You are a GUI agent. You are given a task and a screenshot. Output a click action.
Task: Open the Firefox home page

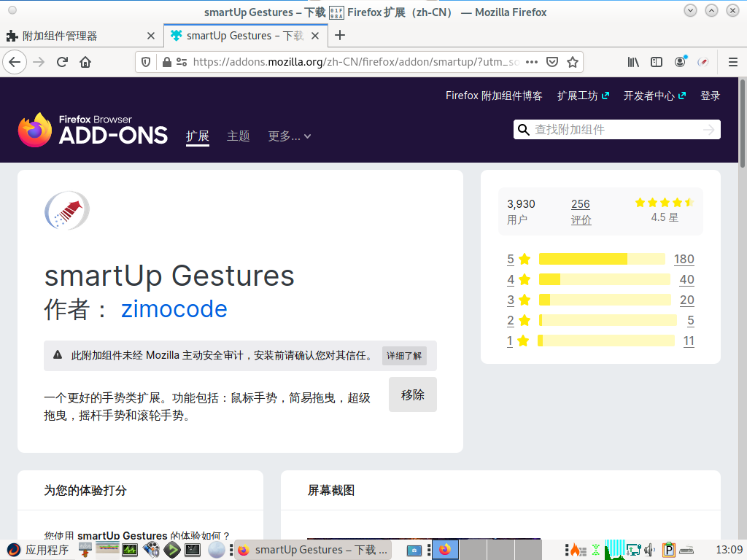(85, 62)
